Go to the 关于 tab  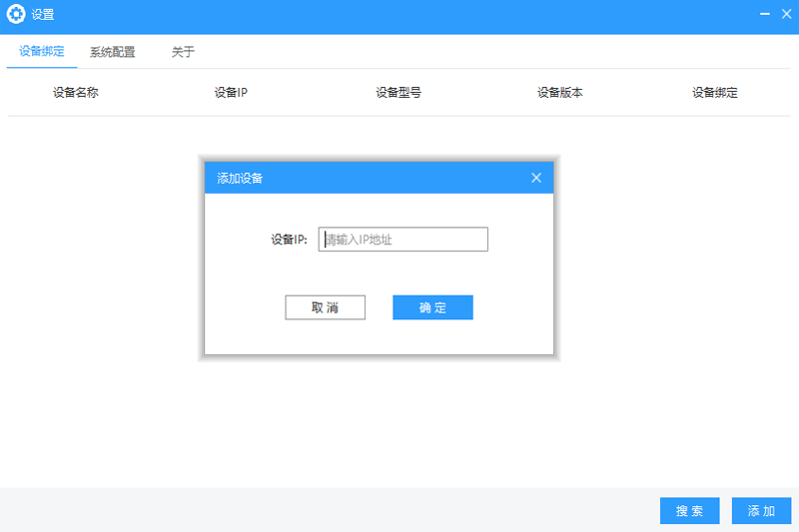coord(183,52)
